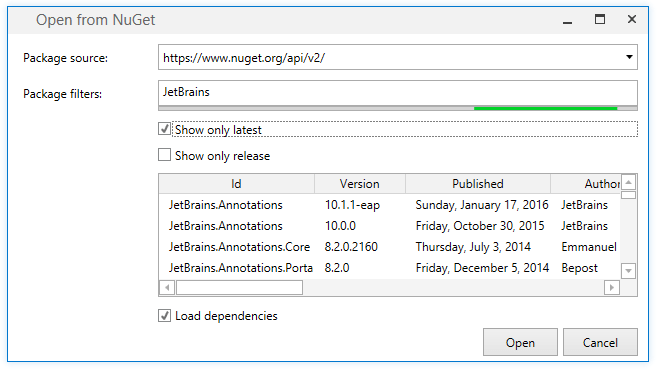Focus the Package filters text box
The image size is (659, 370).
398,93
